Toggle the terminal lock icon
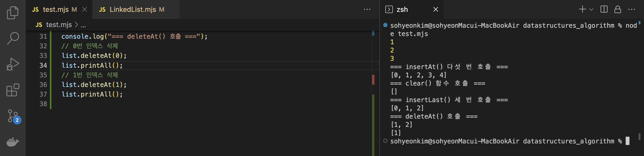This screenshot has width=644, height=156. pos(617,10)
